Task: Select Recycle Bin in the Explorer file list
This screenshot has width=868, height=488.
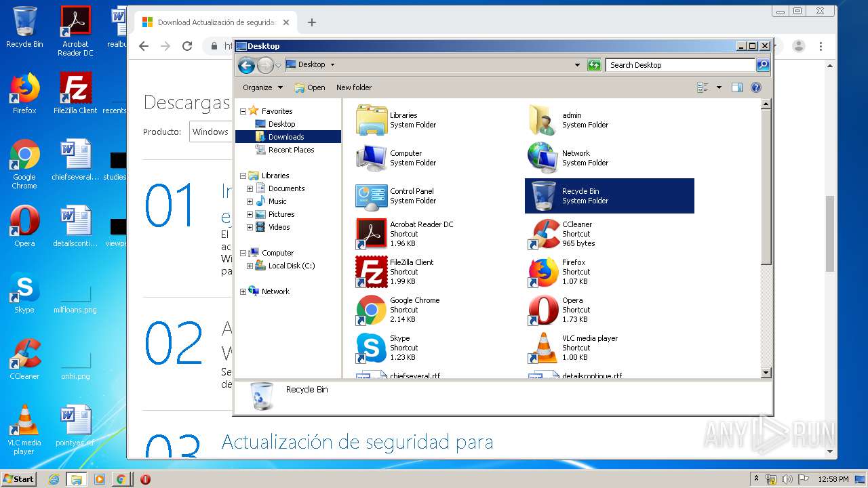Action: coord(609,196)
